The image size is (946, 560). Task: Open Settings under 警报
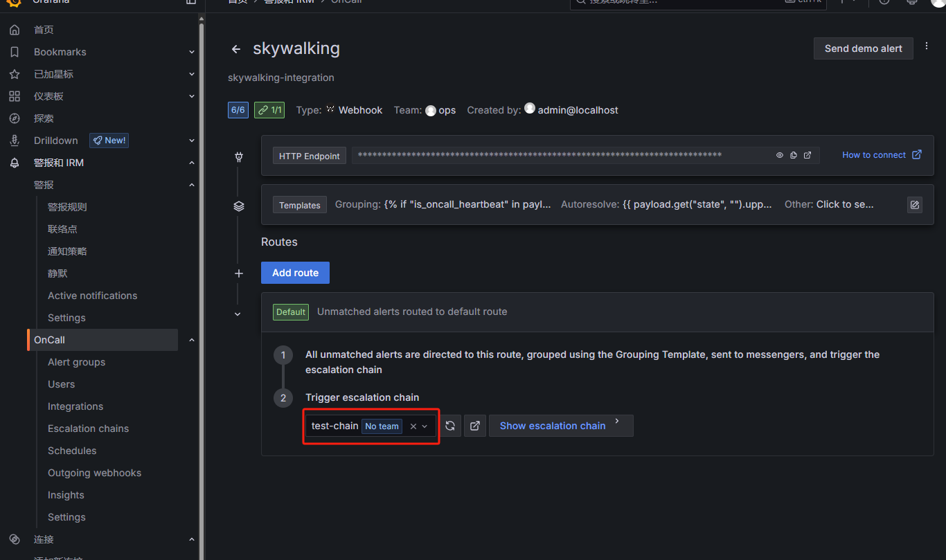(x=66, y=318)
